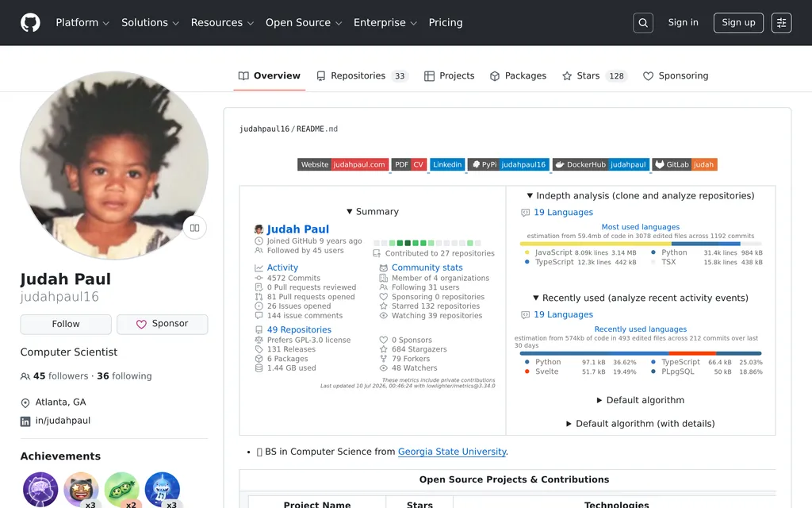Open the Resources dropdown menu
The height and width of the screenshot is (508, 812).
222,23
